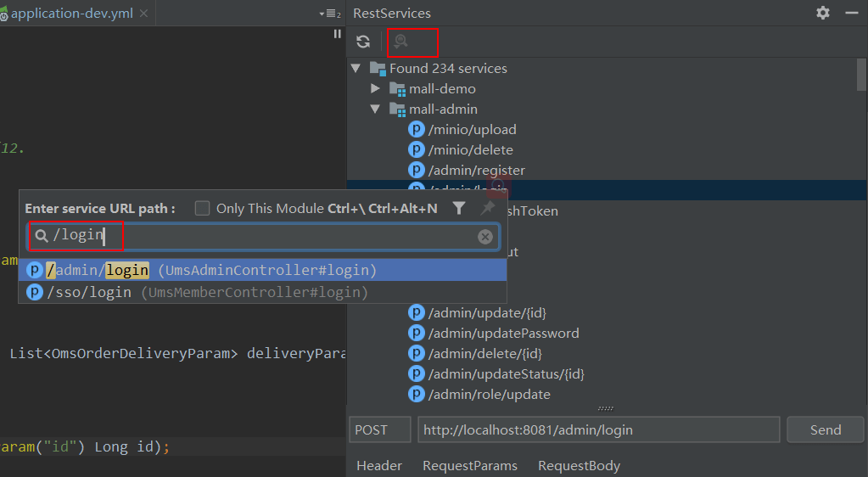Select /admin/updatePassword service
The width and height of the screenshot is (868, 477).
(504, 333)
